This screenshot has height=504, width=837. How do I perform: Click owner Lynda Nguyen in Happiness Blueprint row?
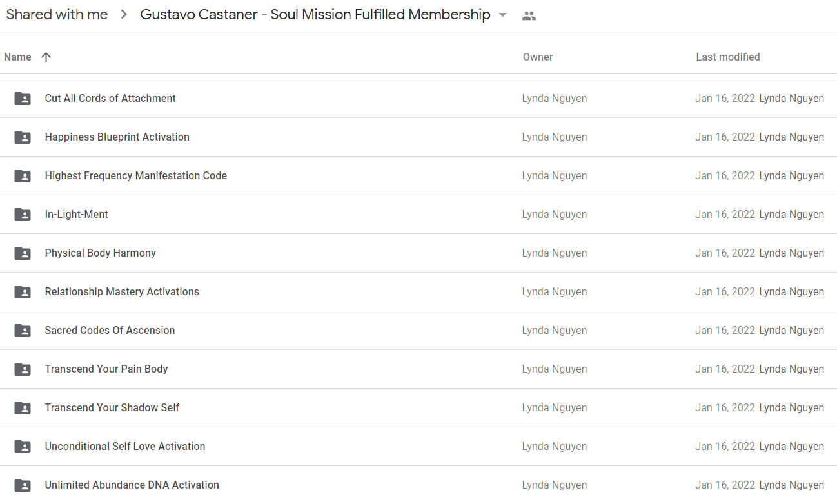click(555, 137)
